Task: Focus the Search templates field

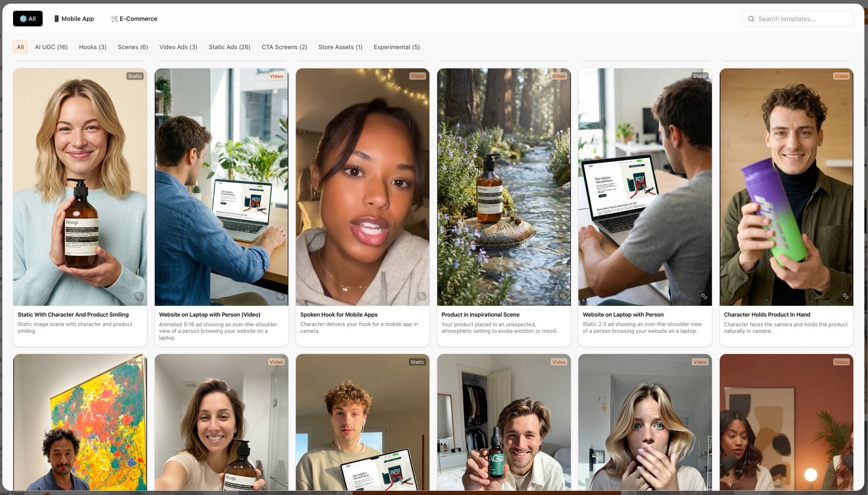Action: coord(803,19)
